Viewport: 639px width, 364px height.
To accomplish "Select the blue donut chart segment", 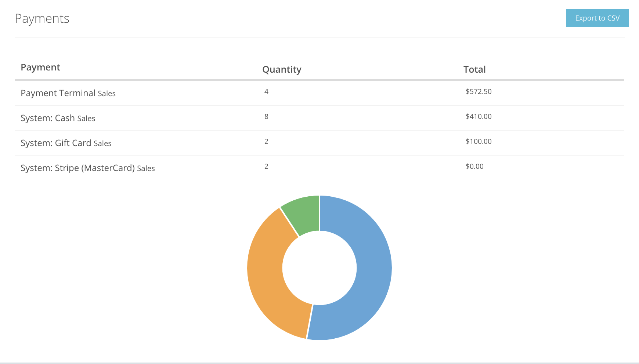I will (371, 268).
